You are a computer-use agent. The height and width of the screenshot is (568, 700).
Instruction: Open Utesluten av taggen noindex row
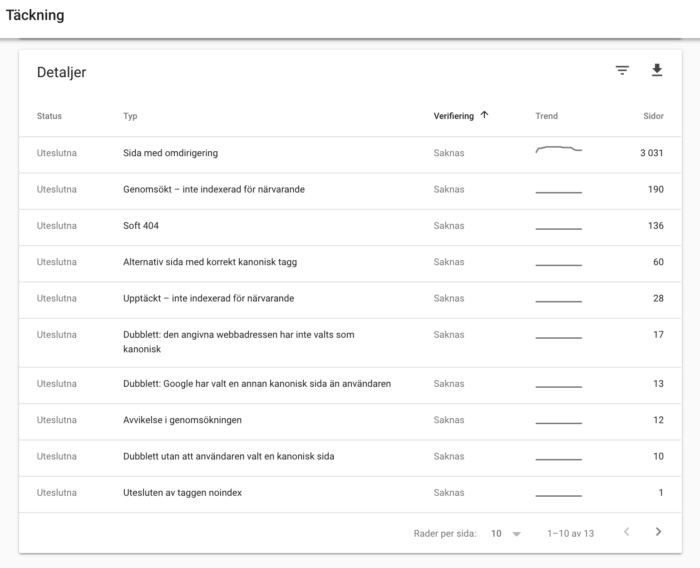pyautogui.click(x=350, y=493)
